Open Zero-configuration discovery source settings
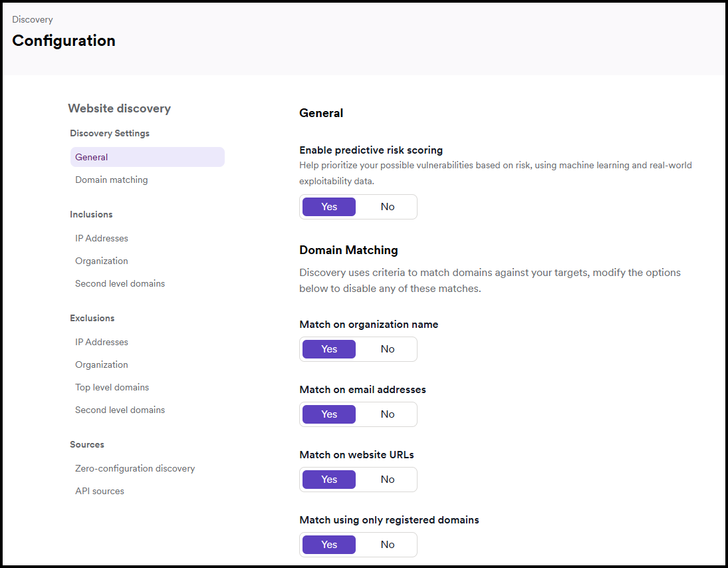Viewport: 728px width, 568px height. click(135, 468)
